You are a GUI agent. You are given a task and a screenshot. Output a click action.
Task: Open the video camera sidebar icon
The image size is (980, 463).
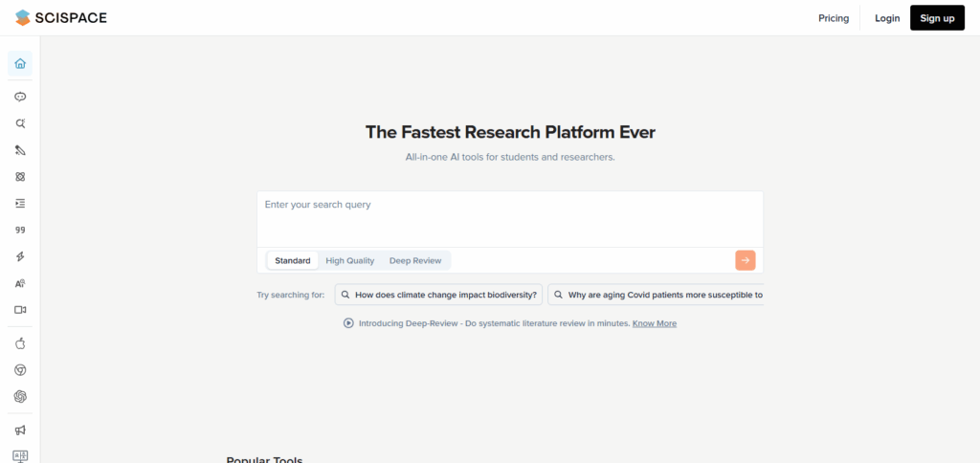tap(20, 310)
